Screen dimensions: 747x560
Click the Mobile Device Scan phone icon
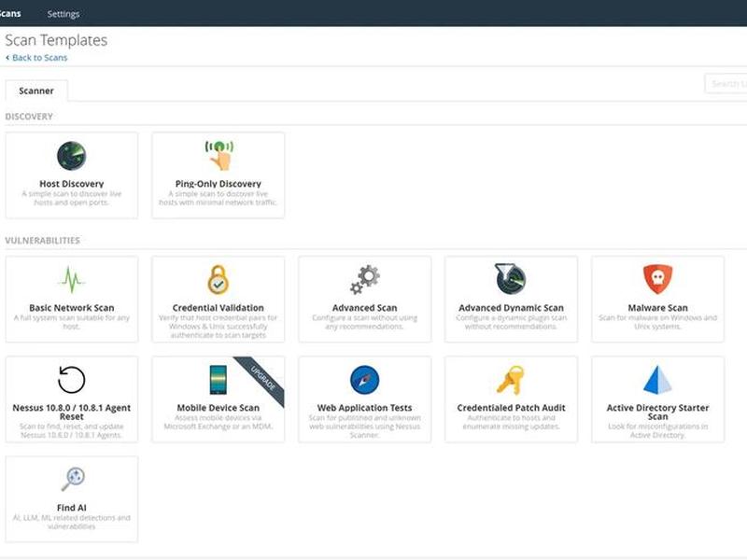[218, 380]
